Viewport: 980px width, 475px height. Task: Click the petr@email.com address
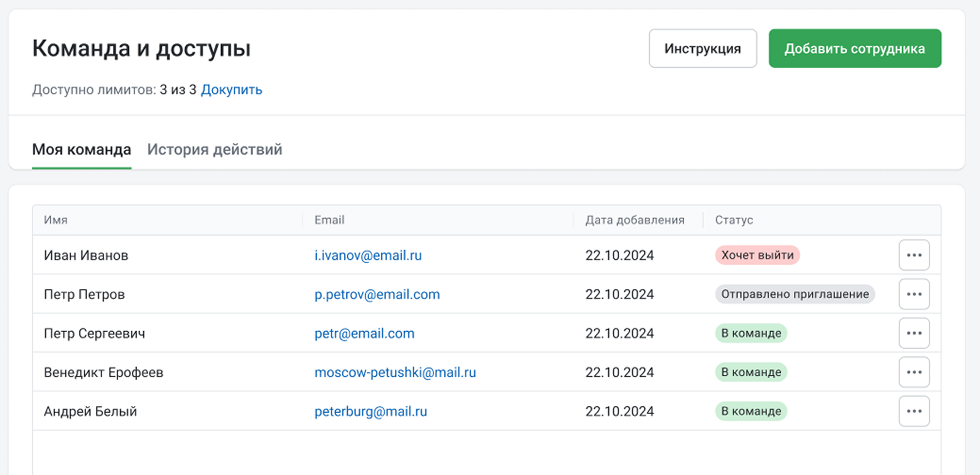tap(364, 334)
